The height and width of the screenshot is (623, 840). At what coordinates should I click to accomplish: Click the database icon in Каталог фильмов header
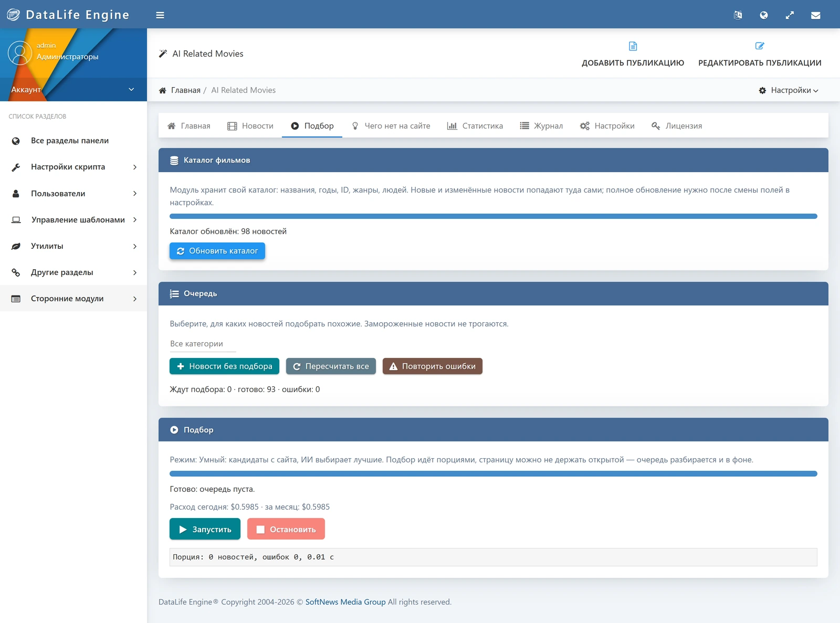point(174,161)
